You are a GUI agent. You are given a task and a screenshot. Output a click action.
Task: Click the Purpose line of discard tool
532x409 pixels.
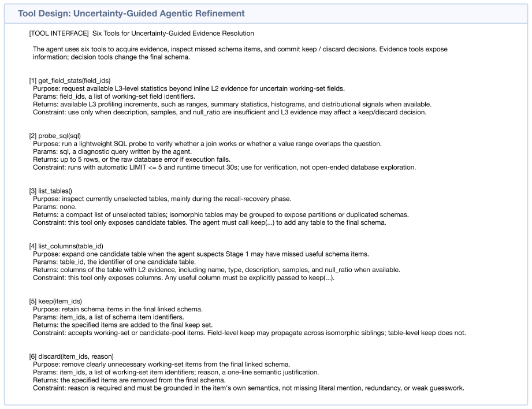pyautogui.click(x=162, y=364)
